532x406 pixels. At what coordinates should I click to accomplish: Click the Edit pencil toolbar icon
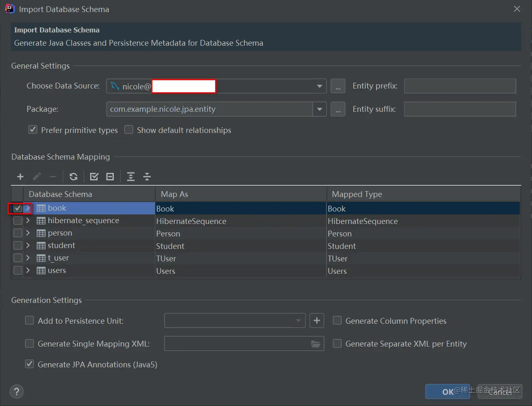coord(37,177)
